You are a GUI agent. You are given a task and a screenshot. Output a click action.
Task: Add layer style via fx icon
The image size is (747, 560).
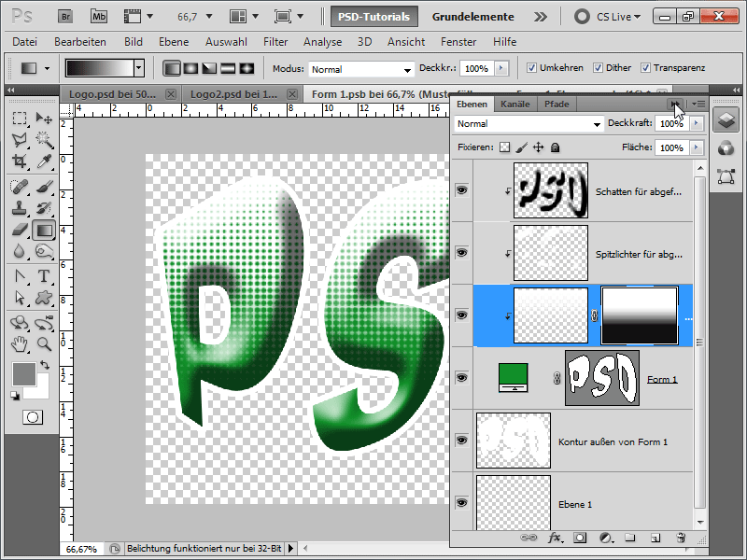[554, 538]
